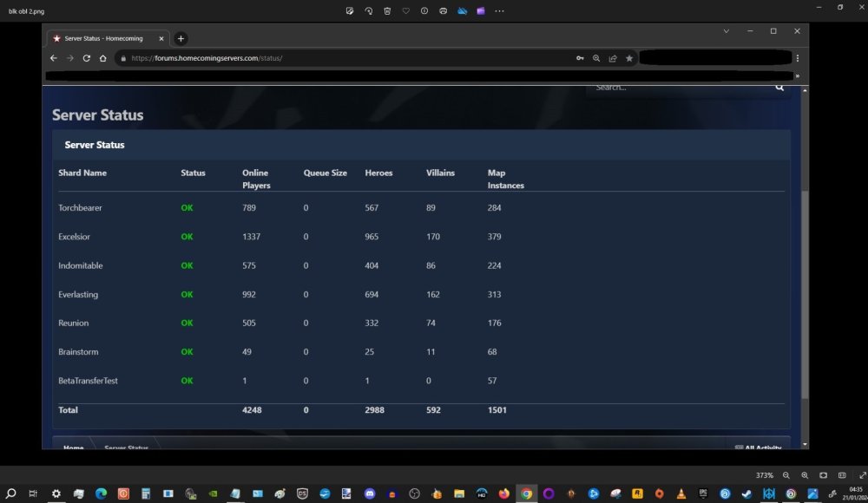Toggle fit-to-window view in the bottom bar
This screenshot has width=868, height=503.
click(823, 475)
